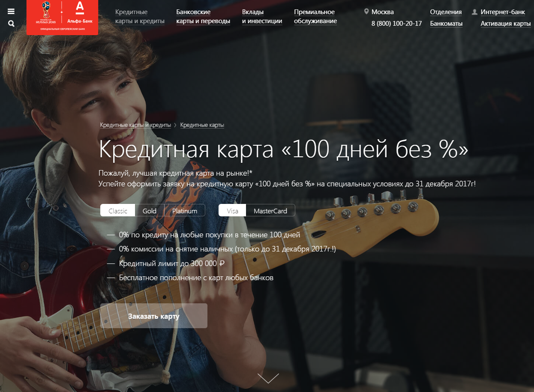This screenshot has width=534, height=392.
Task: Open the Отделения link
Action: (446, 12)
